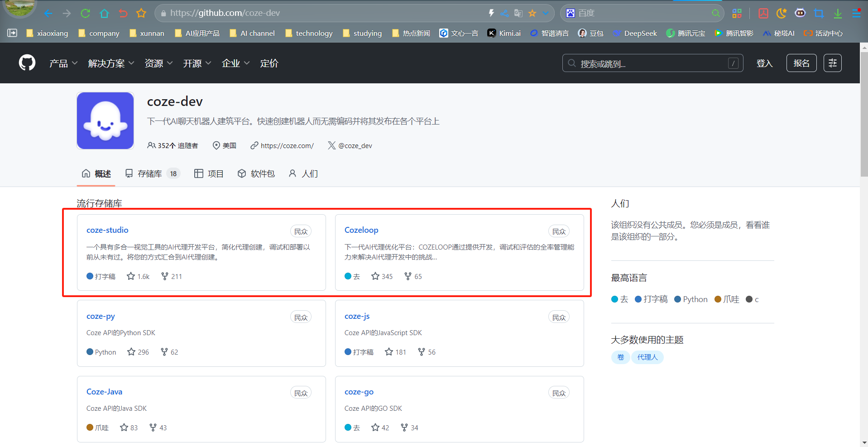Expand the 资源 navigation menu

pyautogui.click(x=158, y=63)
